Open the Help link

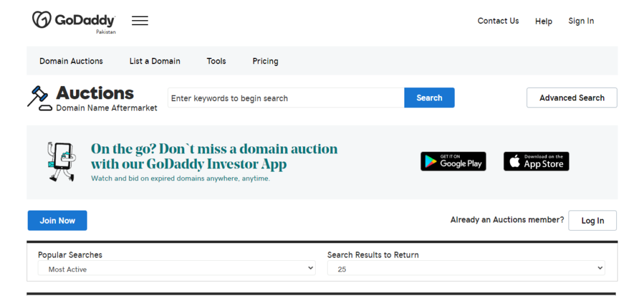pyautogui.click(x=543, y=21)
